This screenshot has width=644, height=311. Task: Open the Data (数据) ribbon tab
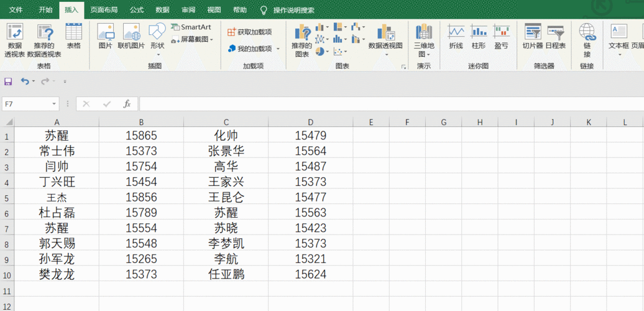pyautogui.click(x=162, y=10)
